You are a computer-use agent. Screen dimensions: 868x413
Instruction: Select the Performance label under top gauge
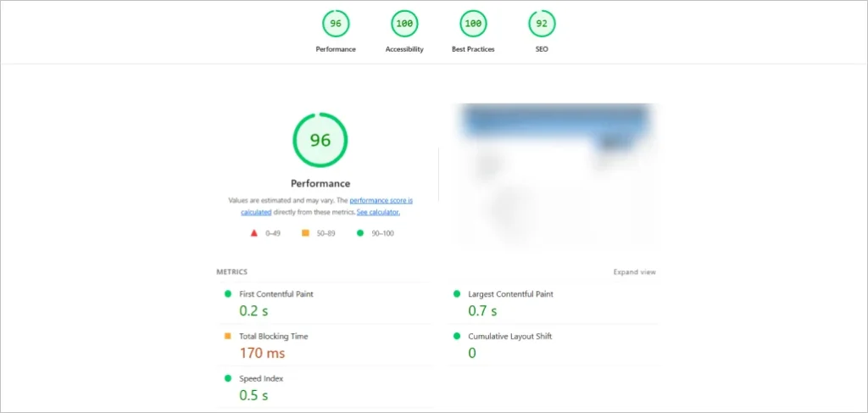(336, 49)
